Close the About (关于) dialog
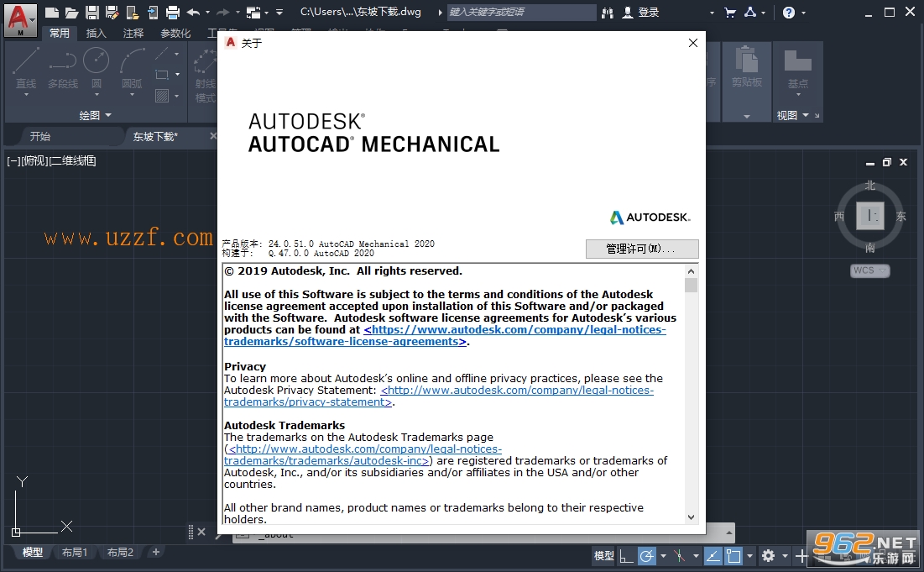Screen dimensions: 924x572 pos(693,43)
